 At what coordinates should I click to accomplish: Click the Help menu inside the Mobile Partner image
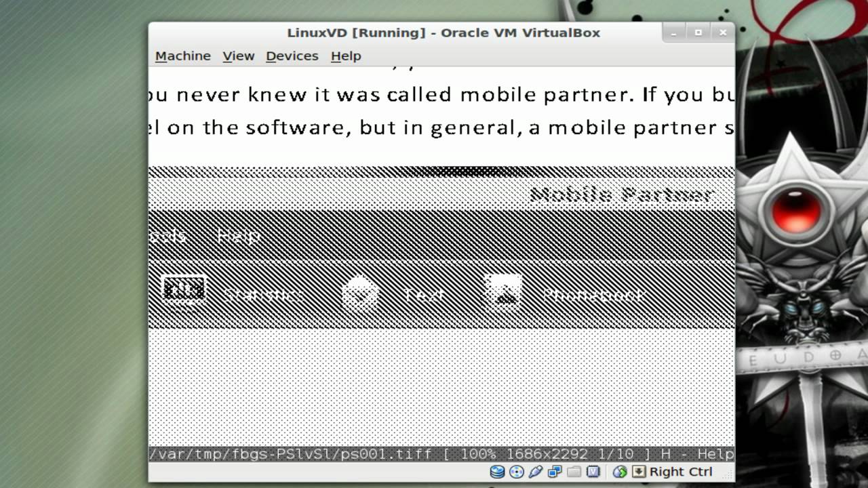pyautogui.click(x=239, y=236)
